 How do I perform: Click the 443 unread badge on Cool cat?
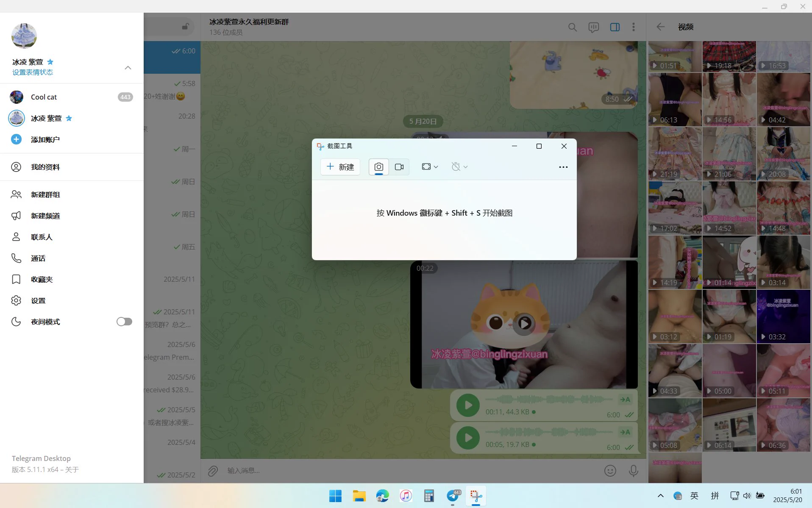point(125,97)
